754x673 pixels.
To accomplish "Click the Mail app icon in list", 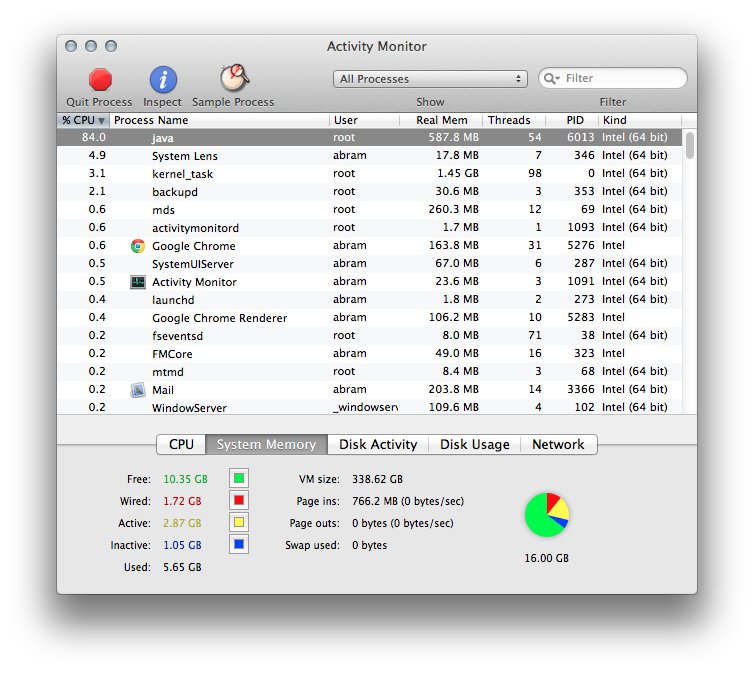I will tap(138, 390).
